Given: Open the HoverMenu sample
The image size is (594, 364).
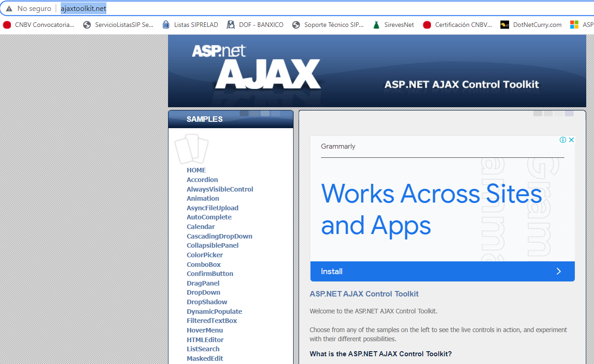Looking at the screenshot, I should [x=205, y=330].
